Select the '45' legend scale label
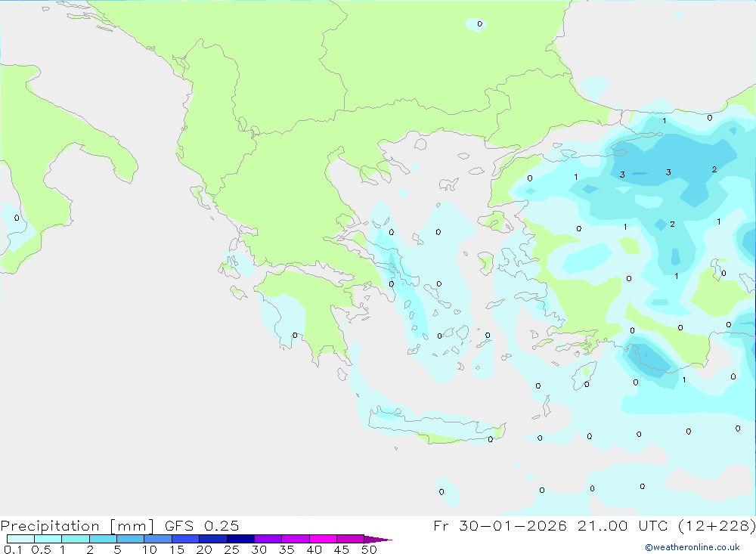The image size is (756, 554). coord(342,549)
